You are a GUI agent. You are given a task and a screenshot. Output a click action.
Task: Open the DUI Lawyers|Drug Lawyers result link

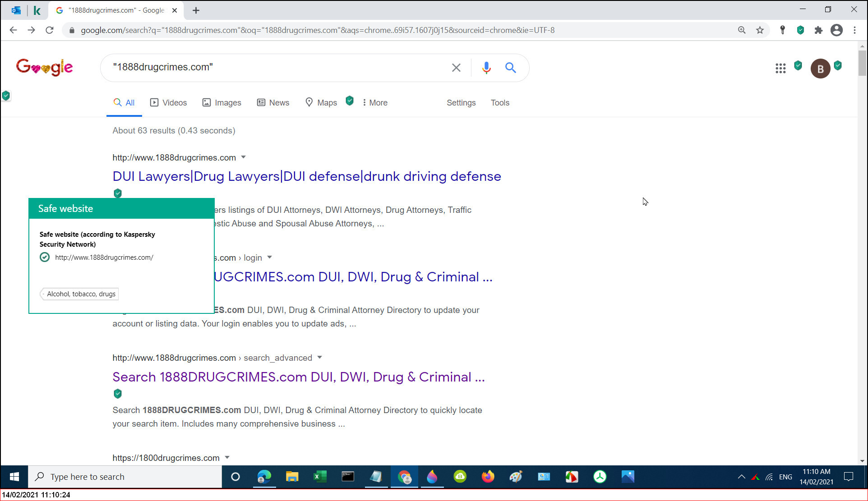(306, 176)
